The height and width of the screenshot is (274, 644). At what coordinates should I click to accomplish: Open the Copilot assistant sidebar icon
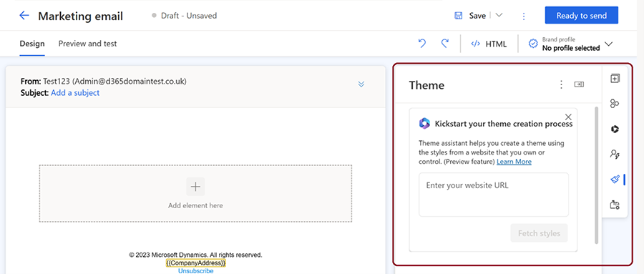615,129
